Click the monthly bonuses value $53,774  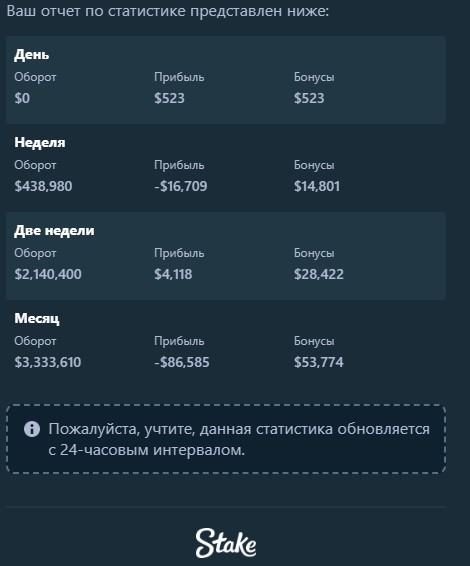[x=319, y=362]
